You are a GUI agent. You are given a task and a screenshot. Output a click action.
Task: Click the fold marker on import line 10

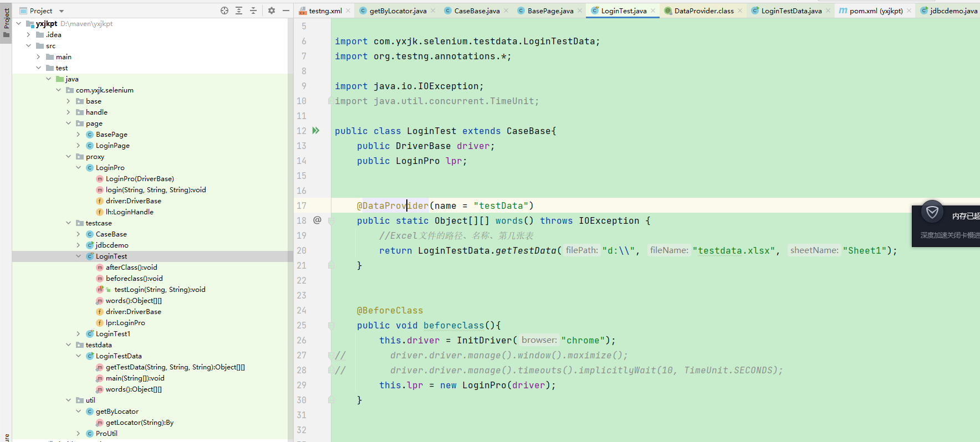coord(330,101)
